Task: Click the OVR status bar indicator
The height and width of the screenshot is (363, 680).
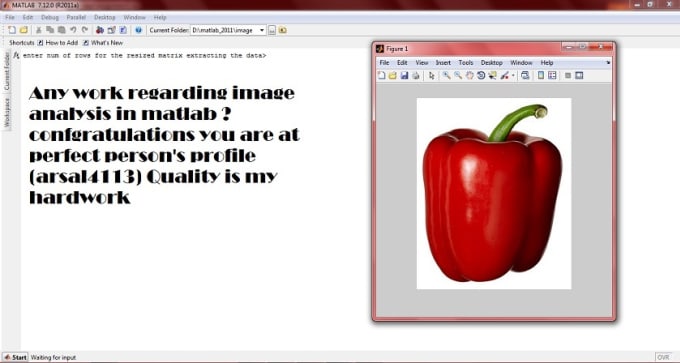Action: coord(664,358)
